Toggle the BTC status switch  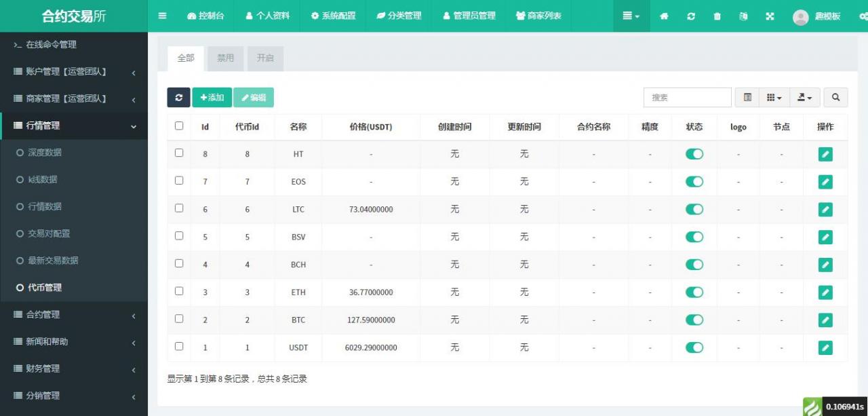[694, 320]
